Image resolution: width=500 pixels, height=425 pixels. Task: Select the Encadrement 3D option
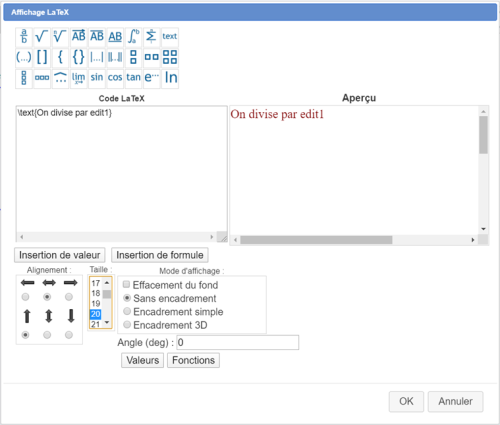point(127,324)
